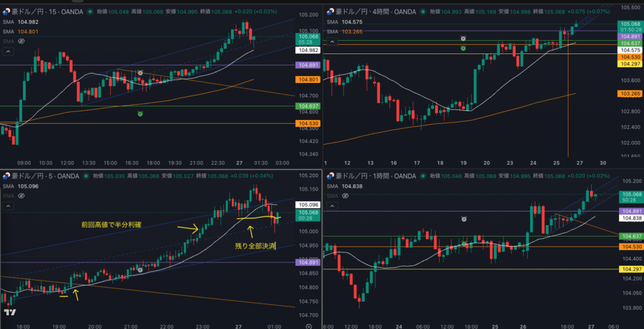
Task: Click the alarm clock icon on 1-hour chart
Action: point(463,219)
